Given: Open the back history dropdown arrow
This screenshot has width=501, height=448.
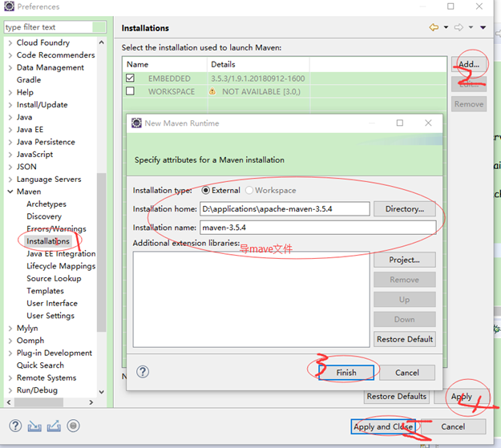Looking at the screenshot, I should pyautogui.click(x=446, y=27).
